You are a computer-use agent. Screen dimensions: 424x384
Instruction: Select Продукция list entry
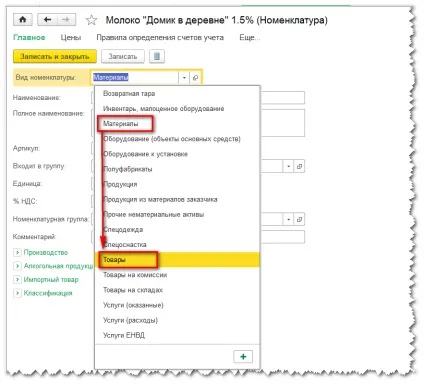point(177,184)
